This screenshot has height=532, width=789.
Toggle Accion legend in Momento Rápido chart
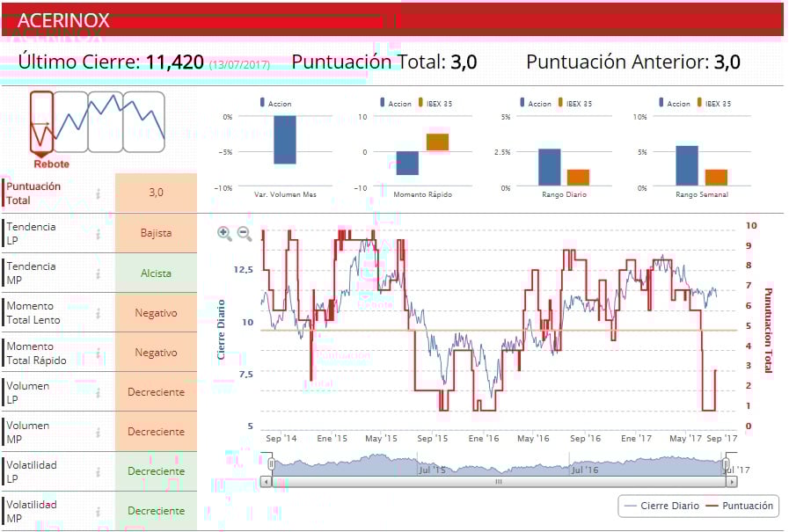[396, 103]
